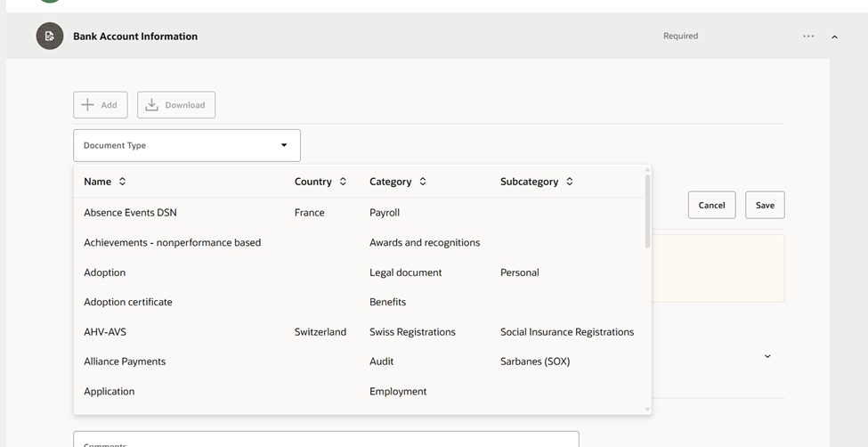
Task: Select the Adoption document type
Action: (360, 272)
